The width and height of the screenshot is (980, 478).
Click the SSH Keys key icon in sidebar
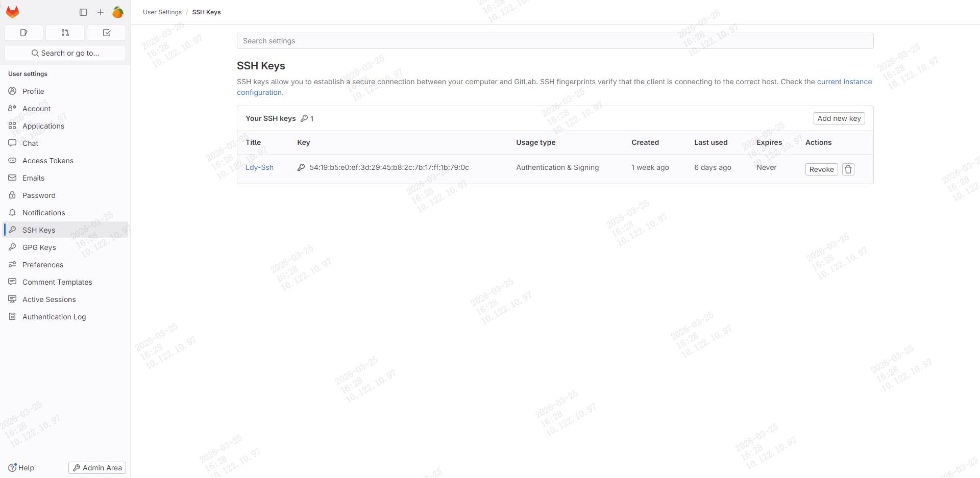12,230
